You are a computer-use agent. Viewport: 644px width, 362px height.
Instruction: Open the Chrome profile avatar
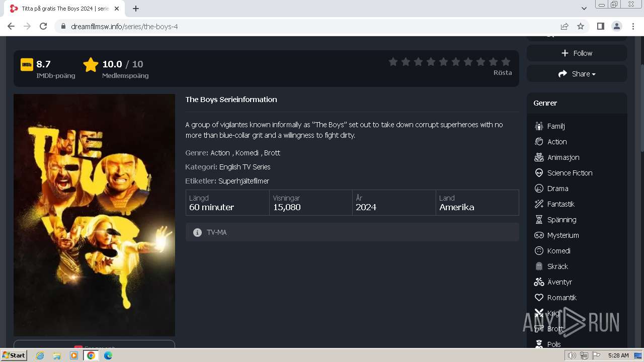pos(616,26)
